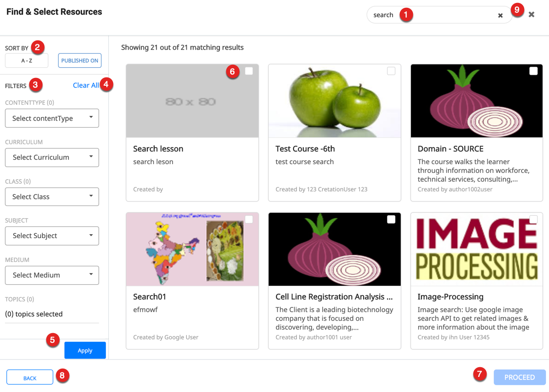
Task: Check the Image-Processing card checkbox
Action: [x=533, y=220]
